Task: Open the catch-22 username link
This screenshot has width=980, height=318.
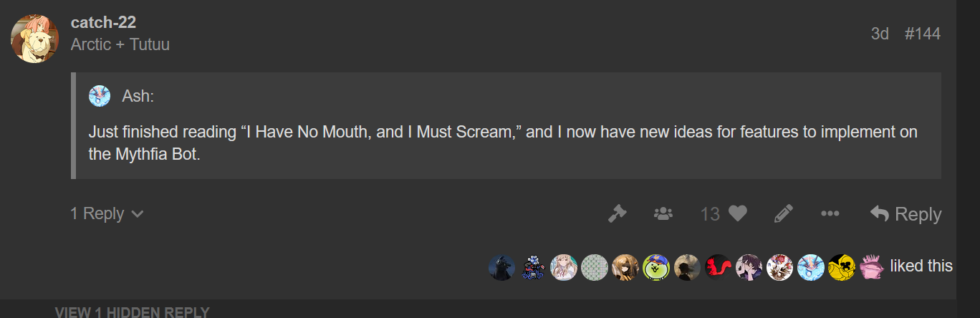Action: tap(103, 22)
